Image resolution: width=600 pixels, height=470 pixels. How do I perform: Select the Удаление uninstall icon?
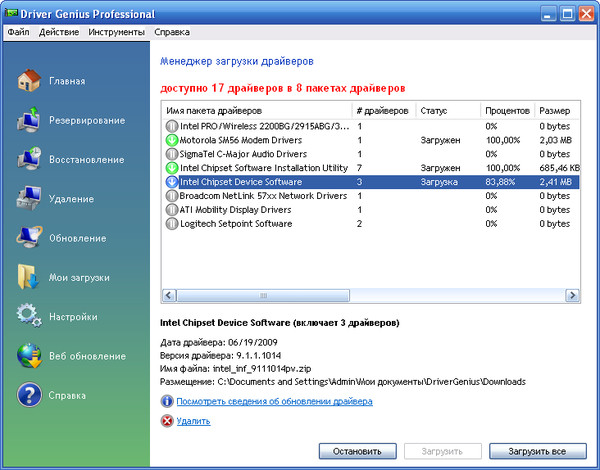29,198
